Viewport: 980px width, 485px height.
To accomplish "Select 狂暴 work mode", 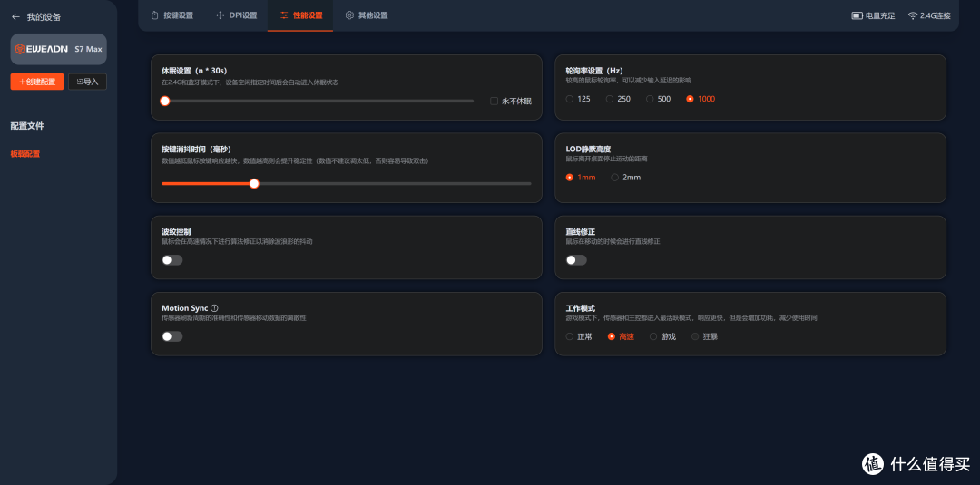I will [695, 336].
